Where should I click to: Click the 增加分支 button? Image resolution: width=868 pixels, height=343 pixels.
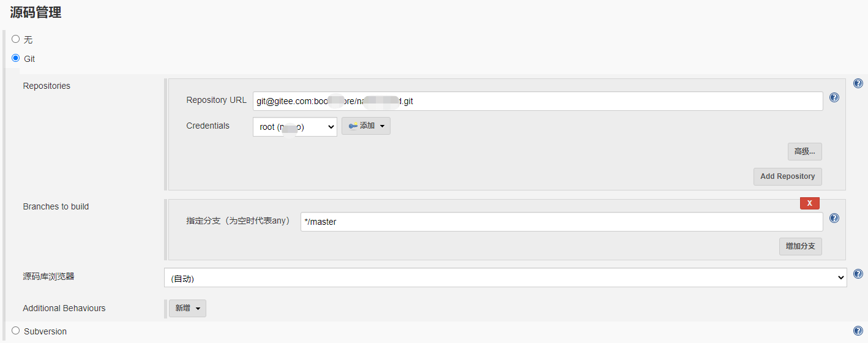(801, 246)
